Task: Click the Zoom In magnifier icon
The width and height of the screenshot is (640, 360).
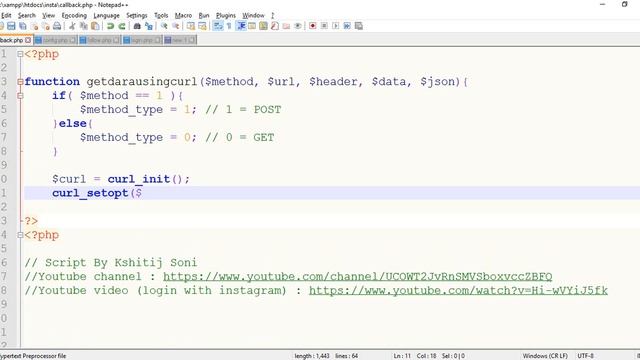Action: coord(164,26)
